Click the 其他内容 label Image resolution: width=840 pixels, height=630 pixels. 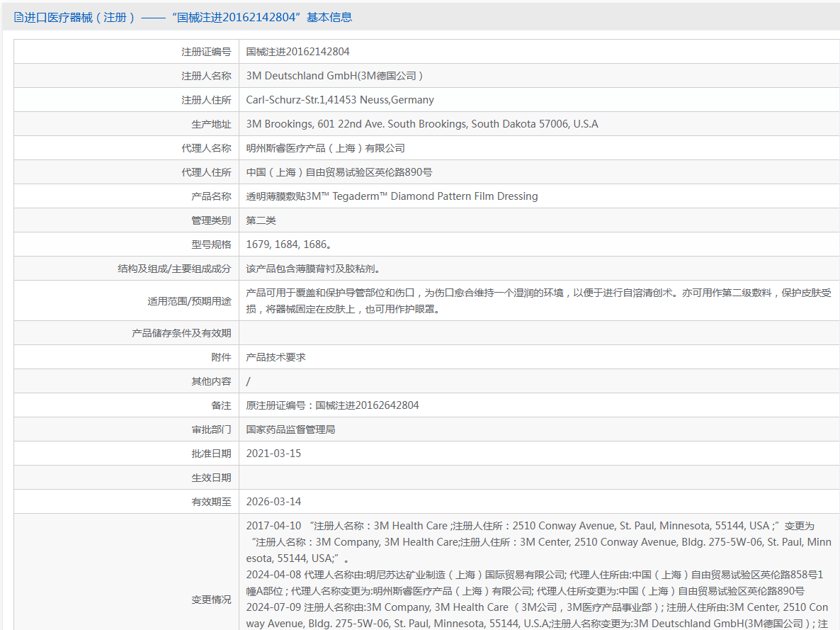(211, 382)
